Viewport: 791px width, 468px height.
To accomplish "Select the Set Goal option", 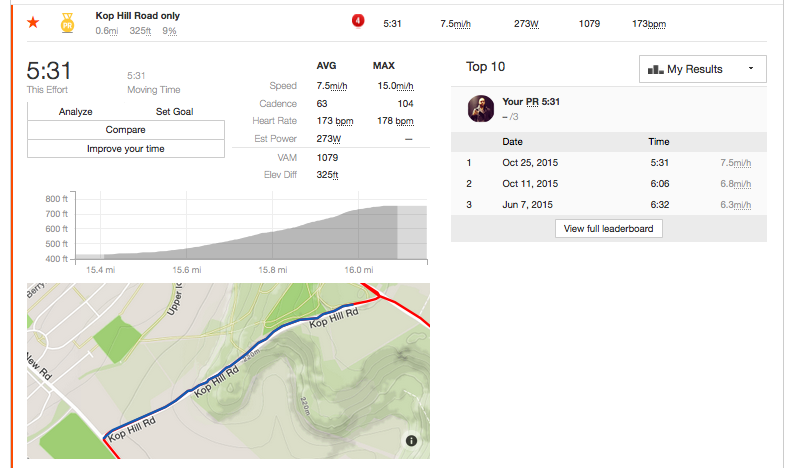I will 175,111.
